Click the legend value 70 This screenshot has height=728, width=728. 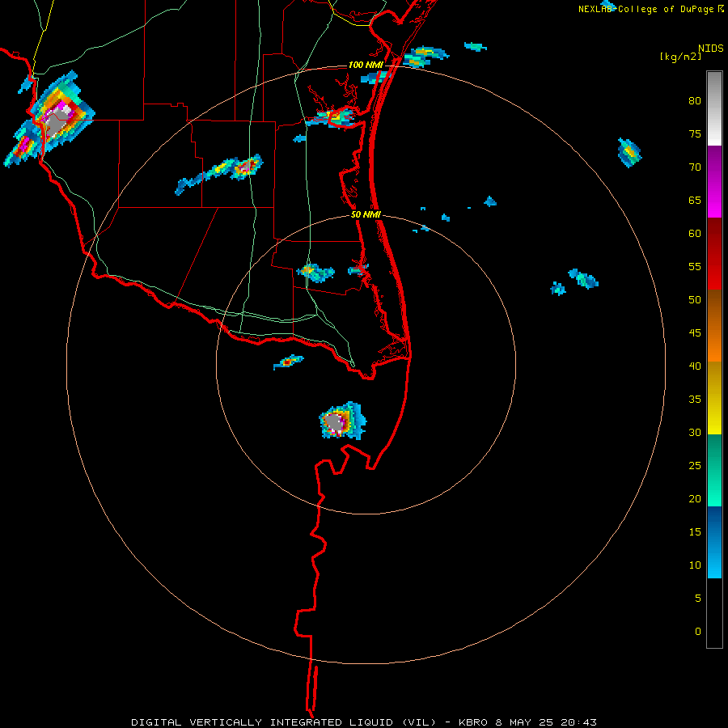click(x=695, y=167)
